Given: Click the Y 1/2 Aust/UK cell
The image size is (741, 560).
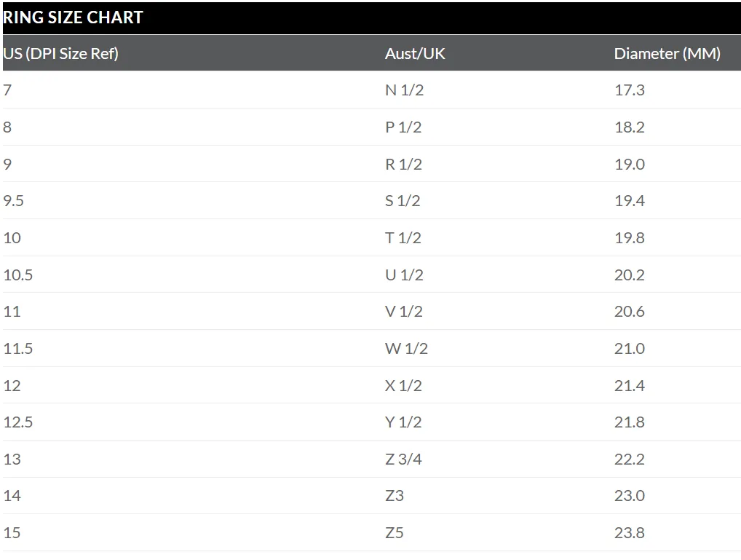Looking at the screenshot, I should [403, 422].
